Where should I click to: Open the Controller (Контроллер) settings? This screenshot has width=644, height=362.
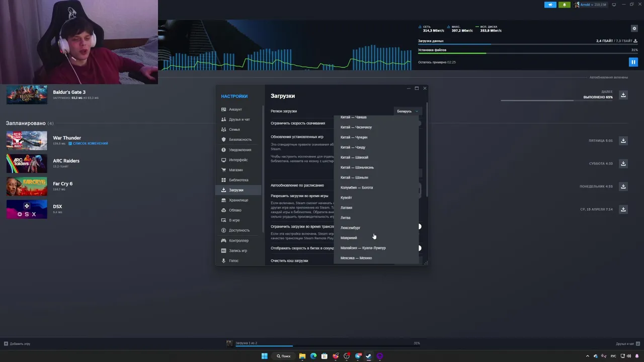tap(238, 240)
